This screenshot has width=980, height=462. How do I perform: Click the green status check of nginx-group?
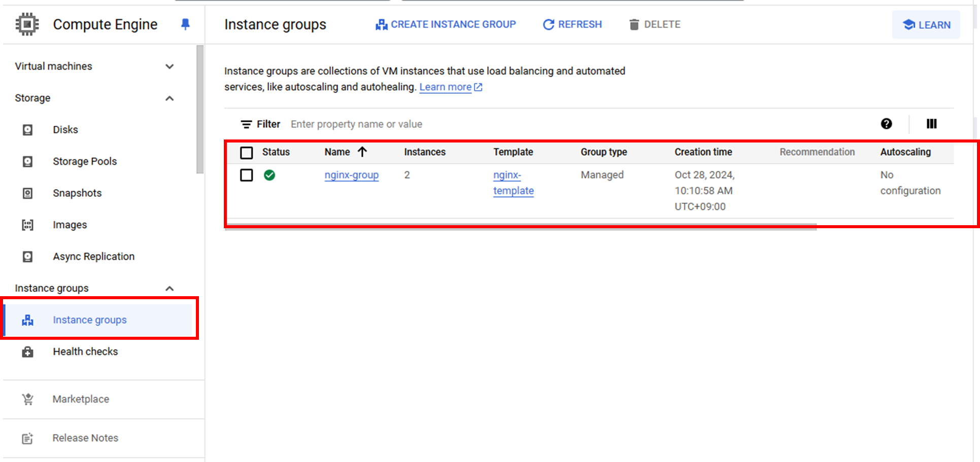point(269,175)
